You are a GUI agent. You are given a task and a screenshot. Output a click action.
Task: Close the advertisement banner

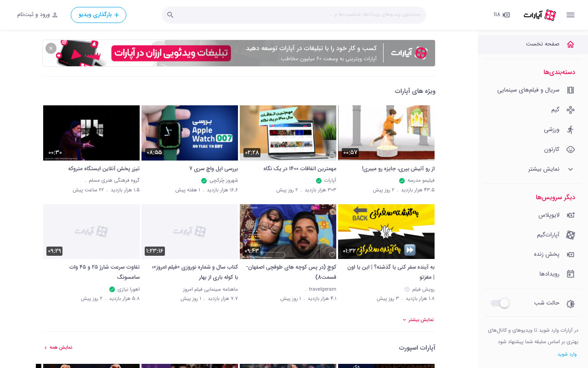pos(51,48)
